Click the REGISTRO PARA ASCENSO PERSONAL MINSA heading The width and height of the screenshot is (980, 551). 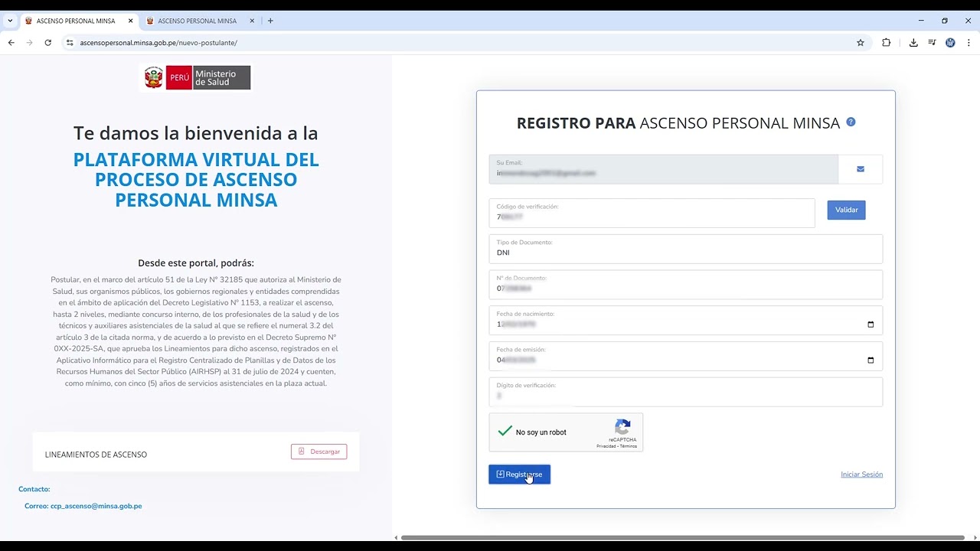click(678, 123)
